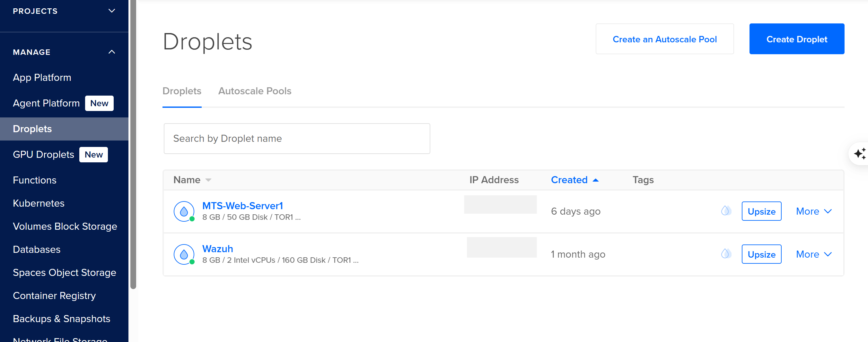
Task: Switch to the Autoscale Pools tab
Action: 254,91
